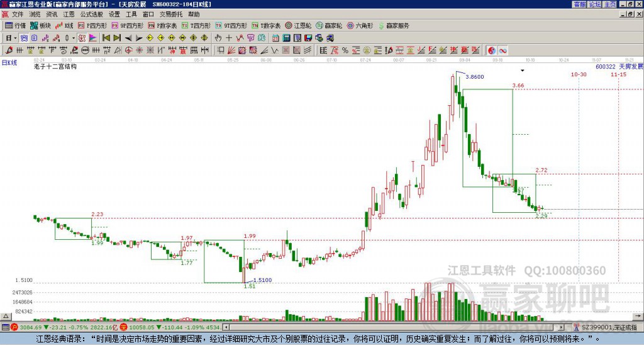Select the Gann fan lines tool
Viewport: 644px width, 345px height.
click(231, 50)
